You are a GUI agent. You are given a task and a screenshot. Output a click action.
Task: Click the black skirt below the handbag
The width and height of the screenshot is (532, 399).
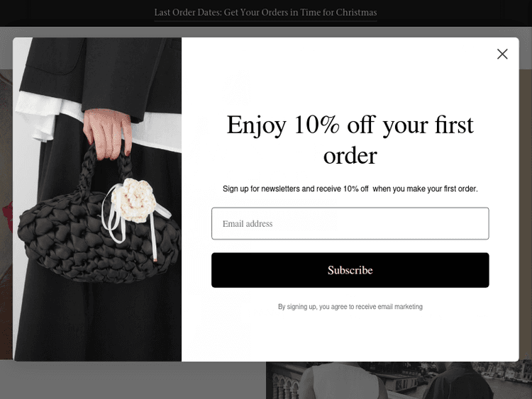tap(99, 322)
